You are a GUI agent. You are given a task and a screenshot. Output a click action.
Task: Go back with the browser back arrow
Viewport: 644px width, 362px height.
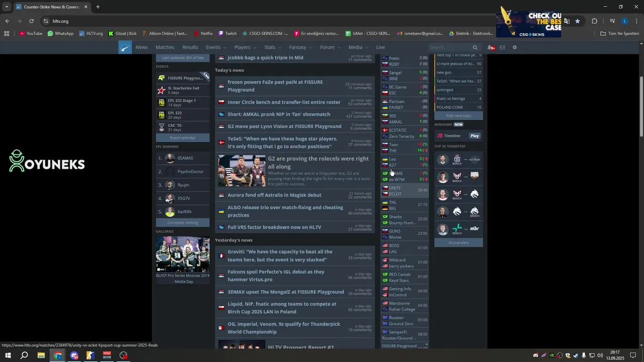tap(7, 21)
